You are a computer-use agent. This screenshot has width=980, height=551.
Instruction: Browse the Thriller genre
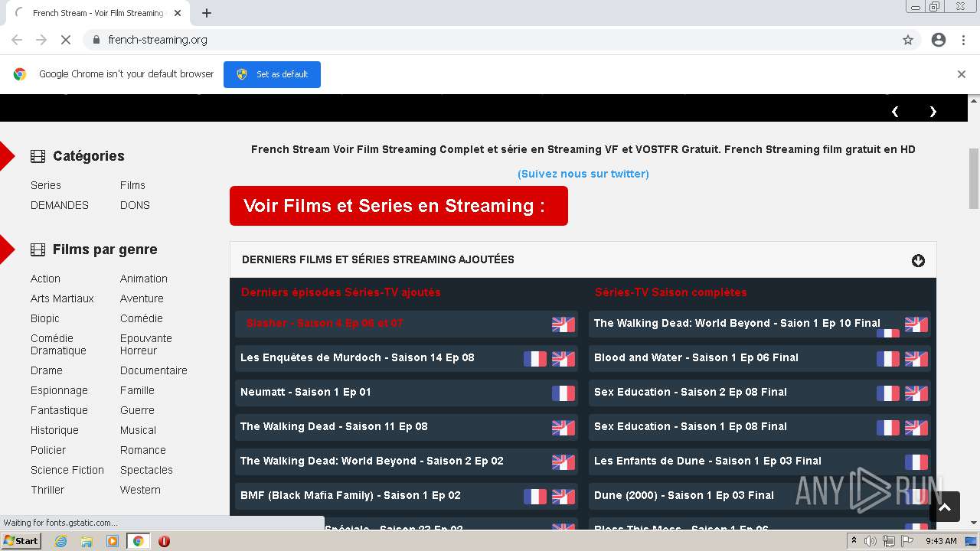pos(47,490)
